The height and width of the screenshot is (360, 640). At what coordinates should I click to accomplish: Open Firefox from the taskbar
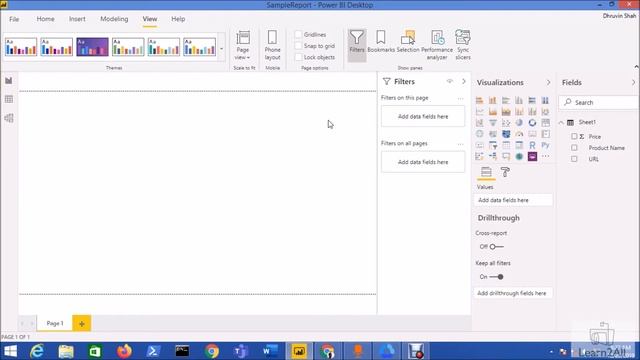click(x=124, y=351)
